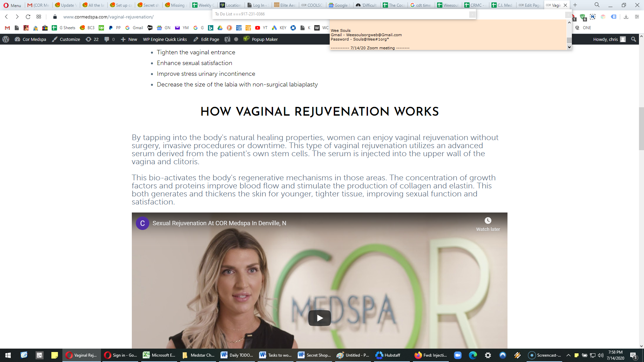Expand the Howdy, chris account menu
644x362 pixels.
click(609, 39)
